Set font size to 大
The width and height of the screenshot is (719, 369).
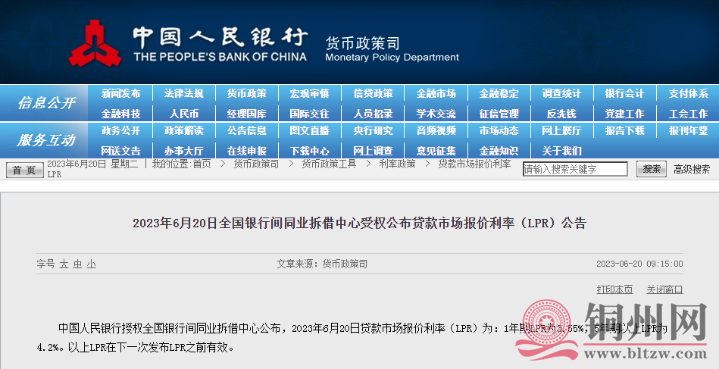click(x=64, y=264)
